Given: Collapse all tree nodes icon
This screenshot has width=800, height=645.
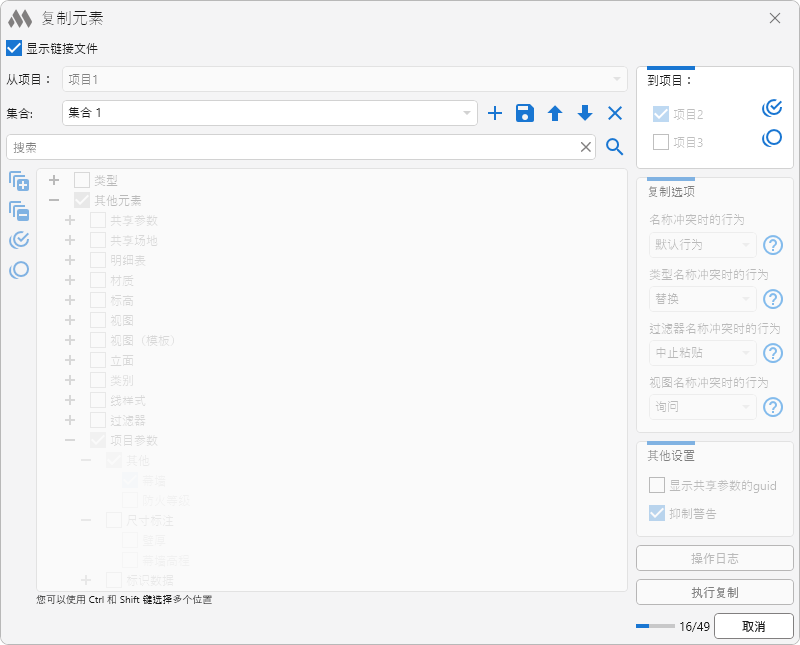Looking at the screenshot, I should 19,211.
